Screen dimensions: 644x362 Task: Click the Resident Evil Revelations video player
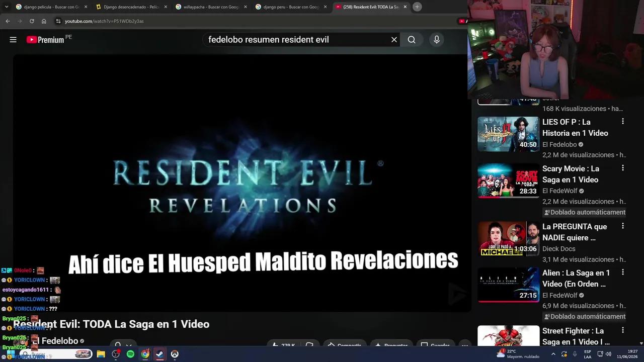242,183
